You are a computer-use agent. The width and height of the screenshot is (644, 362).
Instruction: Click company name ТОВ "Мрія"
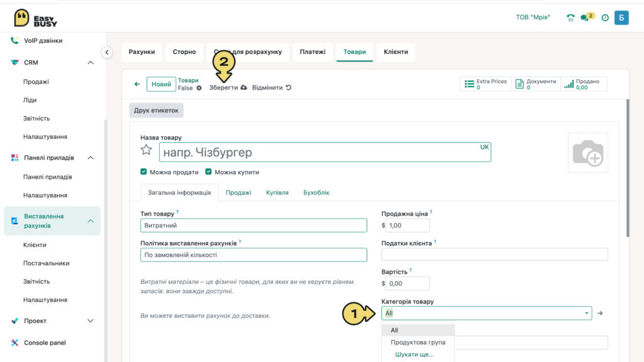[x=533, y=17]
